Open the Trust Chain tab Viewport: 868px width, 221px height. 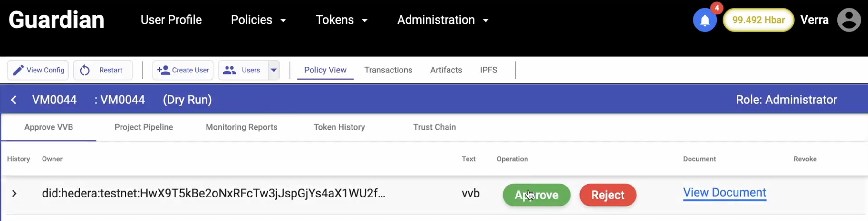[x=434, y=127]
